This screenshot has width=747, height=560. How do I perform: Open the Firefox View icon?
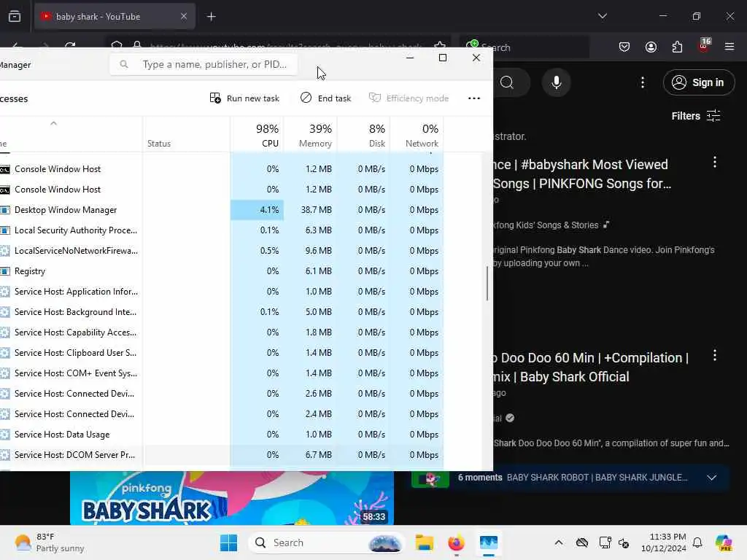tap(15, 17)
